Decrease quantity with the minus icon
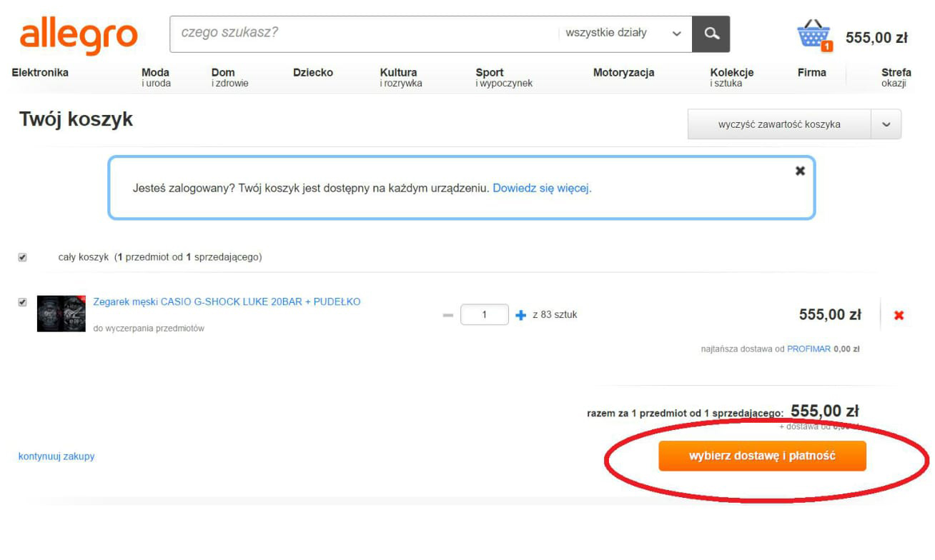This screenshot has width=935, height=560. click(x=448, y=315)
